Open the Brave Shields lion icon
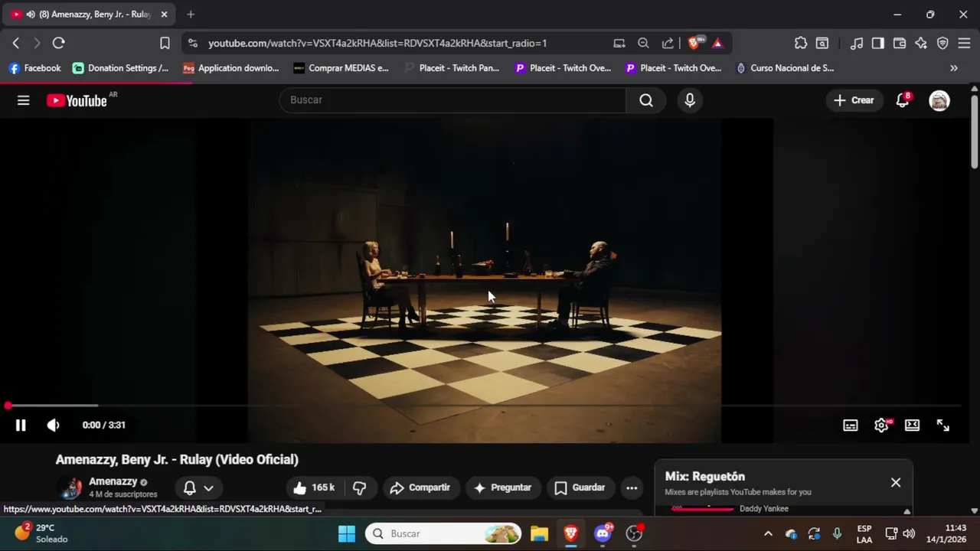 [x=694, y=44]
